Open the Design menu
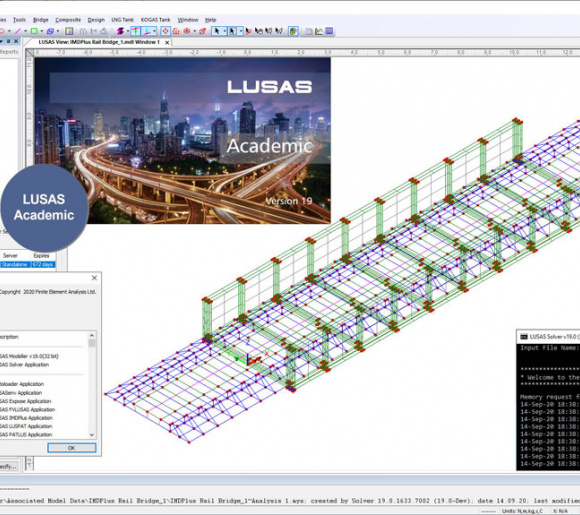Image resolution: width=580 pixels, height=515 pixels. click(96, 20)
